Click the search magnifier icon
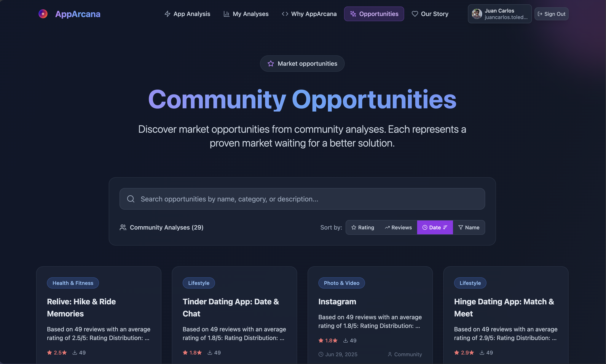The height and width of the screenshot is (364, 606). [x=131, y=199]
